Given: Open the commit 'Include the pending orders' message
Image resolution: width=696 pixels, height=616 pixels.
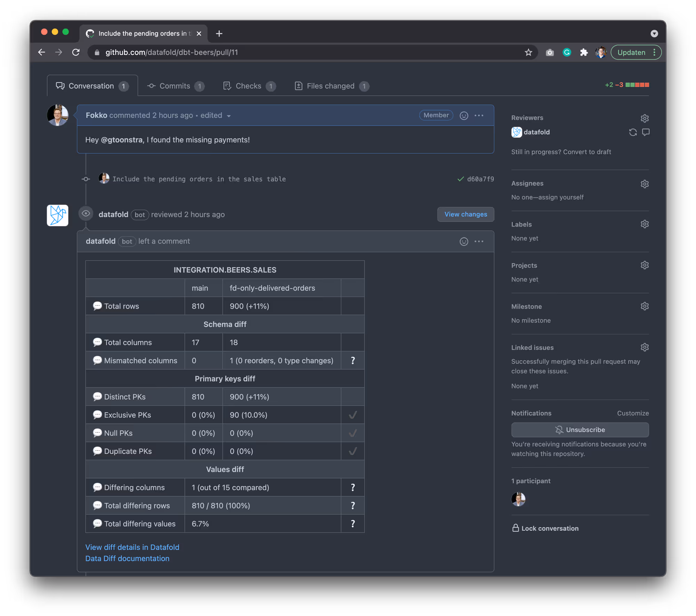Looking at the screenshot, I should click(199, 179).
